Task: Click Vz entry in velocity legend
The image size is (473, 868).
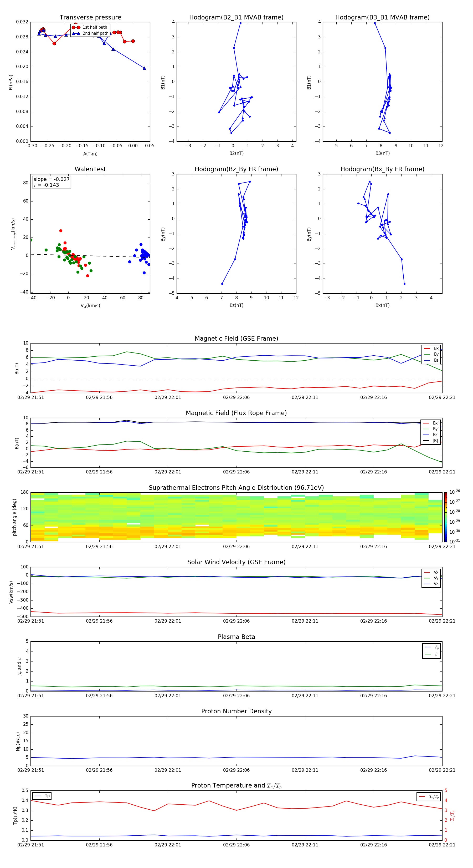Action: point(431,584)
